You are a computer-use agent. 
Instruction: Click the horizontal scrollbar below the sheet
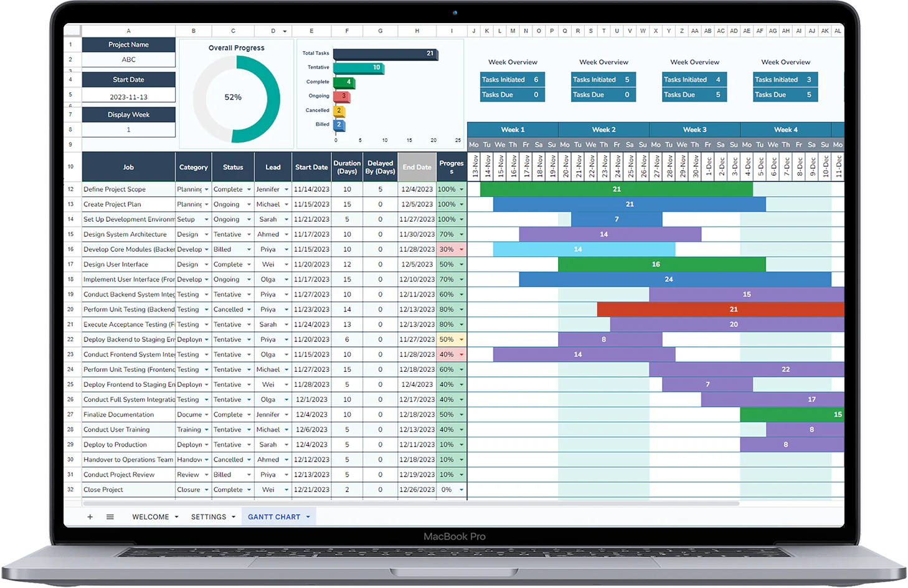(x=411, y=503)
